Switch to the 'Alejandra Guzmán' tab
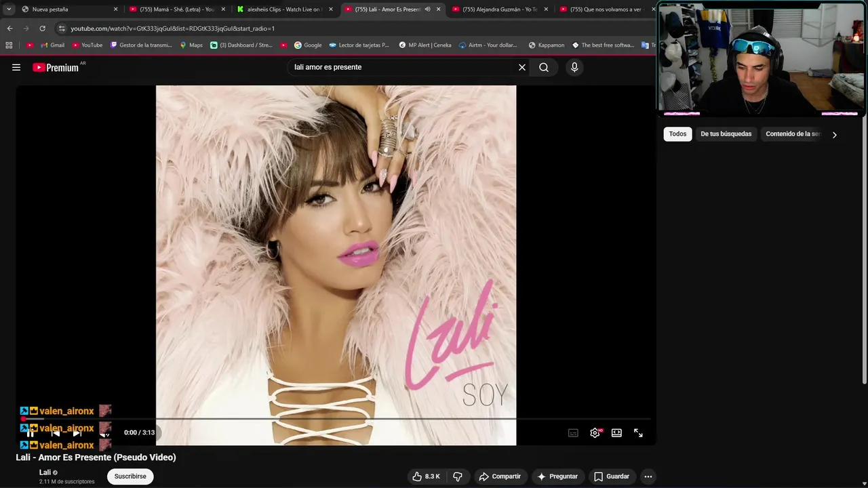The width and height of the screenshot is (868, 488). pyautogui.click(x=499, y=9)
